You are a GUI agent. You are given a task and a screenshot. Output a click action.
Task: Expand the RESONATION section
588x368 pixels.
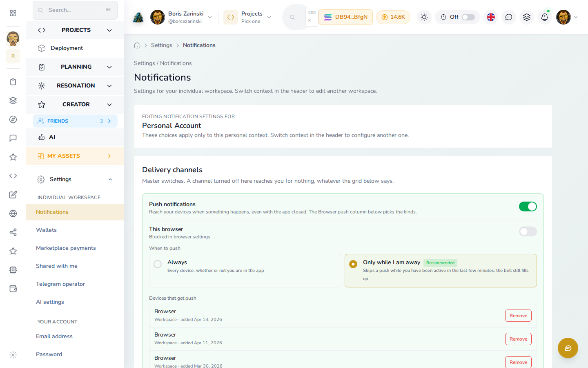click(x=75, y=86)
